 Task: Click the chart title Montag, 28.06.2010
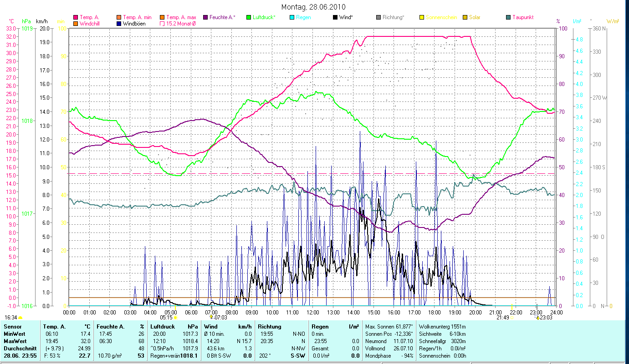pos(313,7)
